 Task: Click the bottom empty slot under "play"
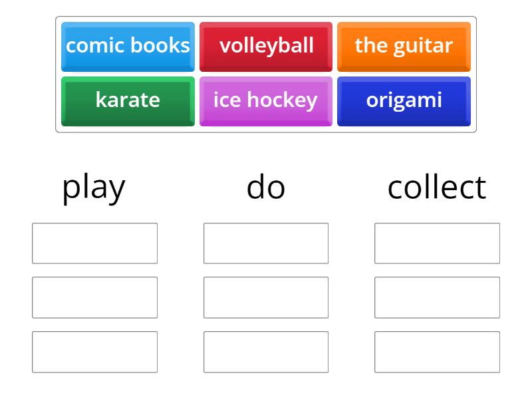[94, 351]
